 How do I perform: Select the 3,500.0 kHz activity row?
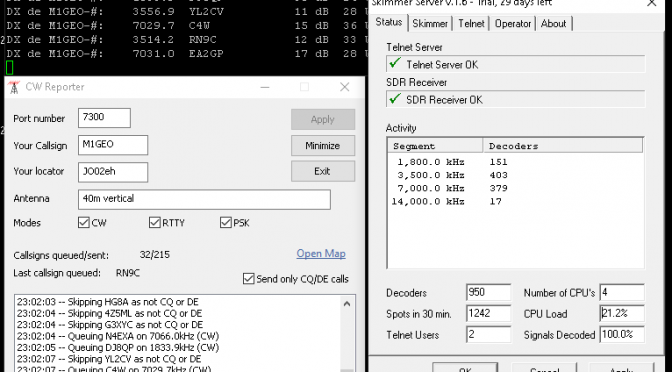(515, 175)
